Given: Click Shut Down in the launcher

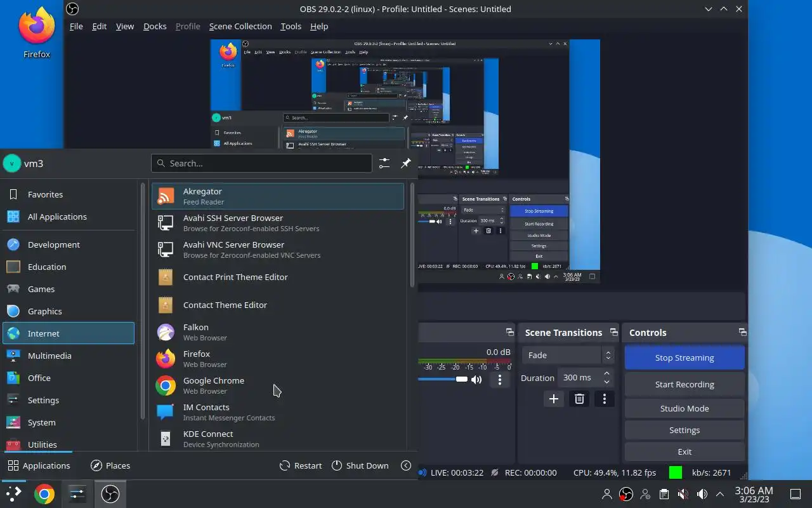Looking at the screenshot, I should 360,465.
